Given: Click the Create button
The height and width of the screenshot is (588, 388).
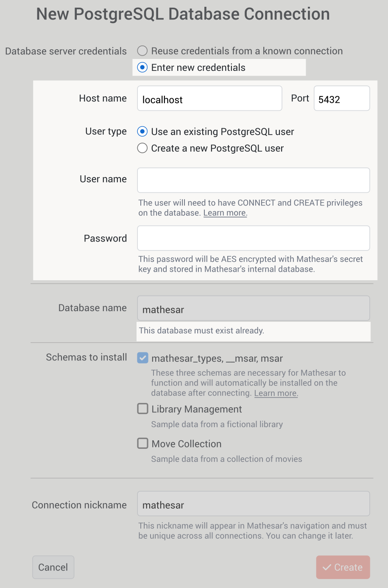Looking at the screenshot, I should 343,567.
